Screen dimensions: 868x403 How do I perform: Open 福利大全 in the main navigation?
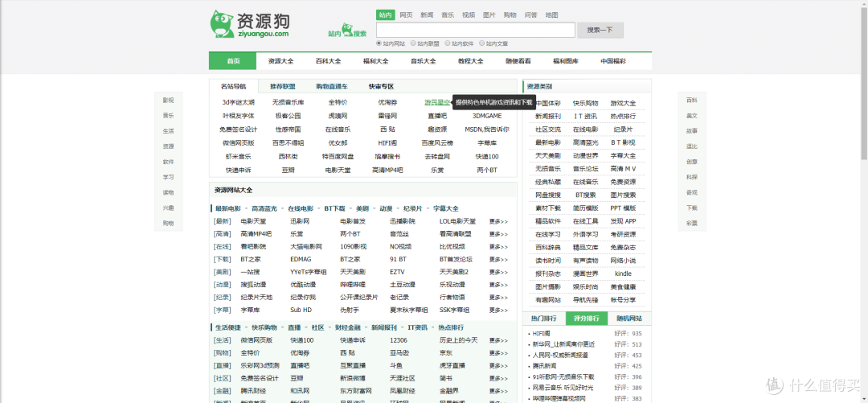tap(376, 61)
